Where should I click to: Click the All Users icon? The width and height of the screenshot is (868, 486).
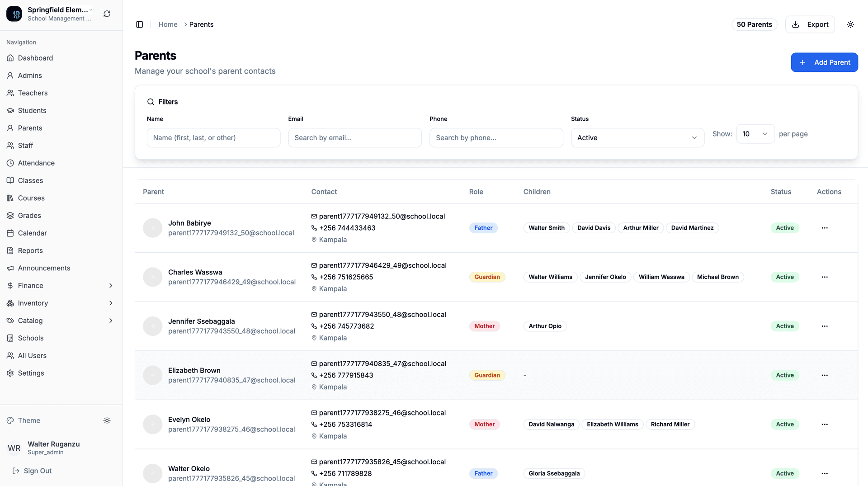pyautogui.click(x=10, y=355)
